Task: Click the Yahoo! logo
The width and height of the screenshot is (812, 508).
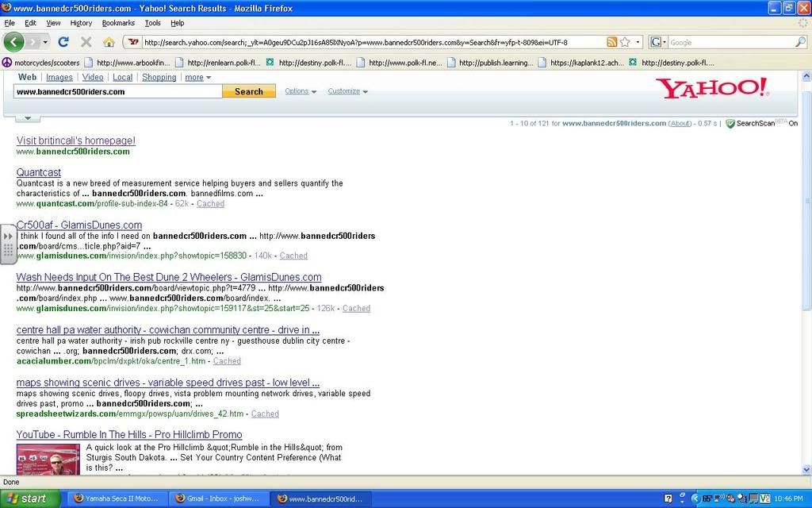Action: [x=711, y=88]
